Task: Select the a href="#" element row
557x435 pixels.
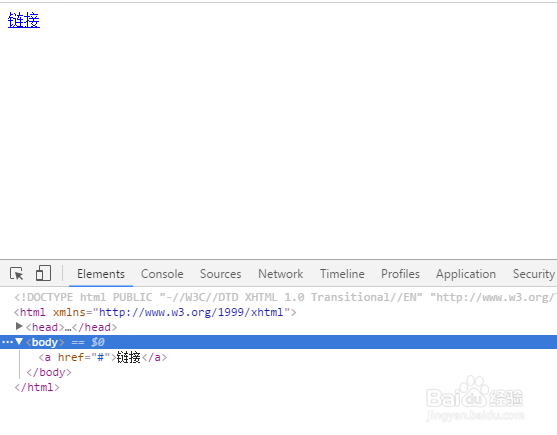Action: (x=103, y=357)
